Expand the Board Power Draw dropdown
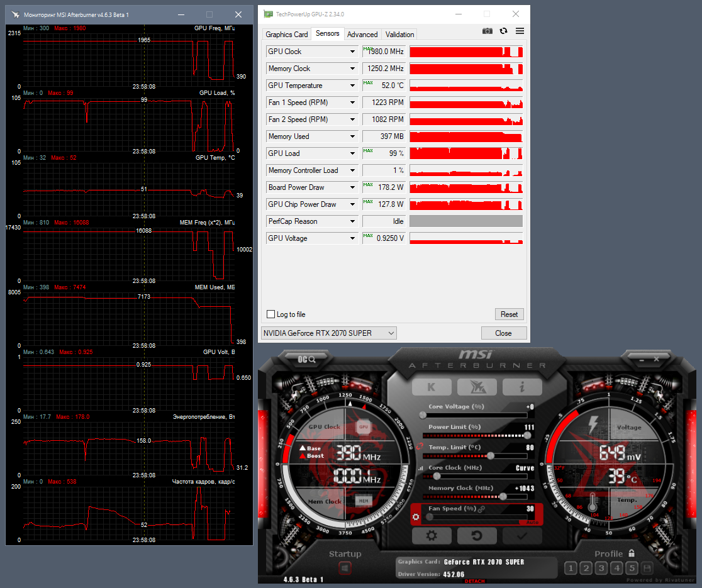 353,187
